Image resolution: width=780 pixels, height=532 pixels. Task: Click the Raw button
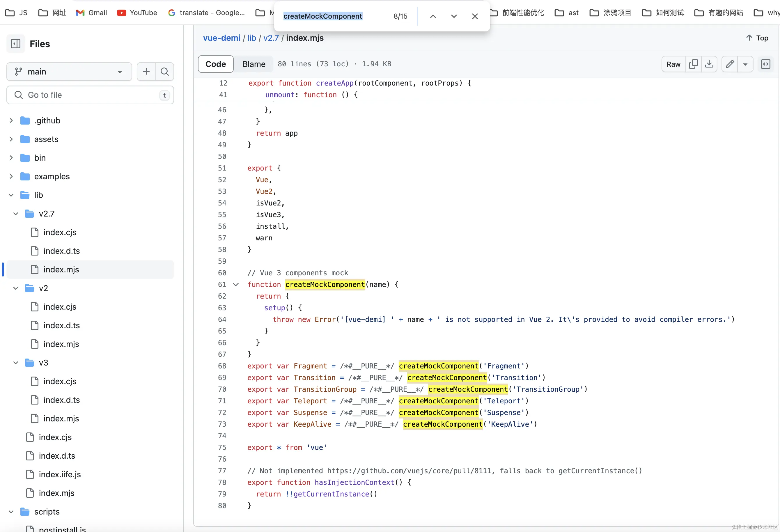(673, 64)
